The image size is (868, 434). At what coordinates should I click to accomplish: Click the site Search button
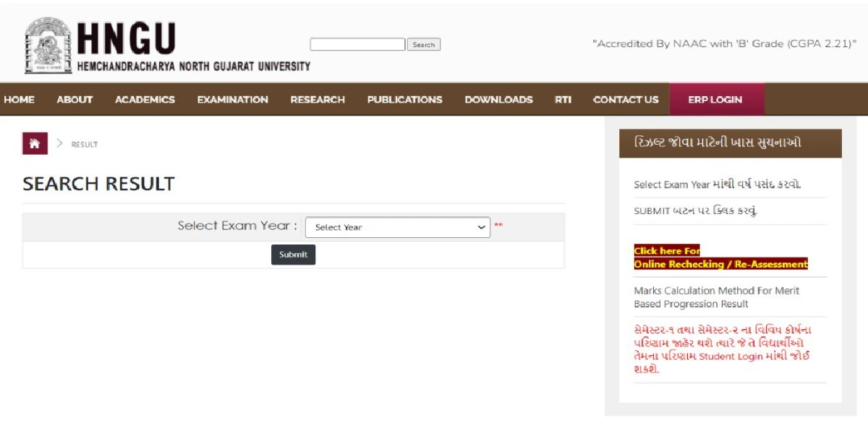423,45
